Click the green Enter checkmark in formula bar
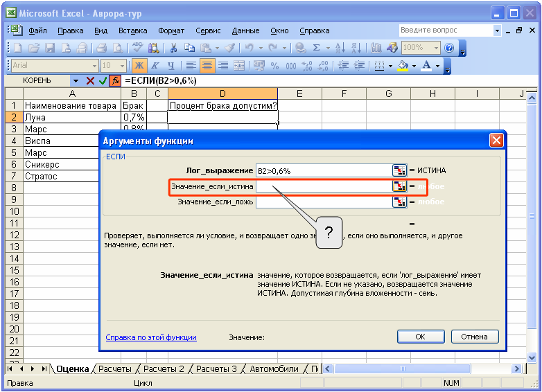This screenshot has height=392, width=542. tap(103, 81)
